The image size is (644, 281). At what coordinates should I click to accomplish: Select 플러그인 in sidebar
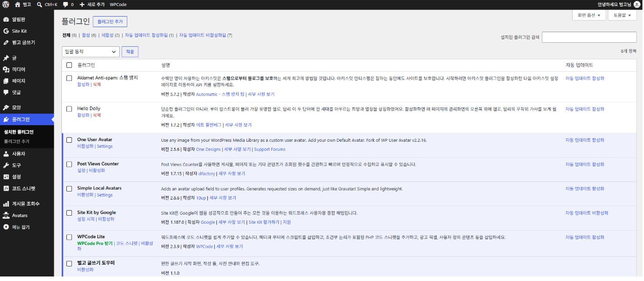tap(27, 119)
